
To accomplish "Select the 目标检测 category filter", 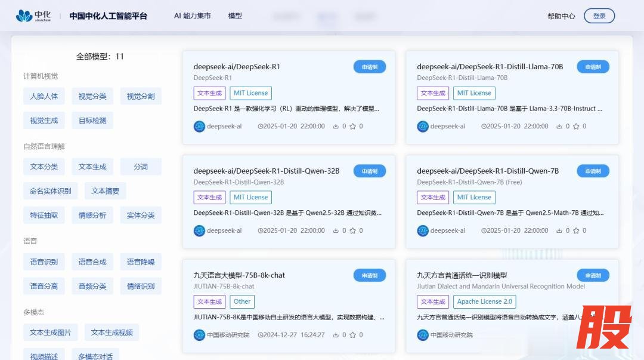I will [92, 121].
